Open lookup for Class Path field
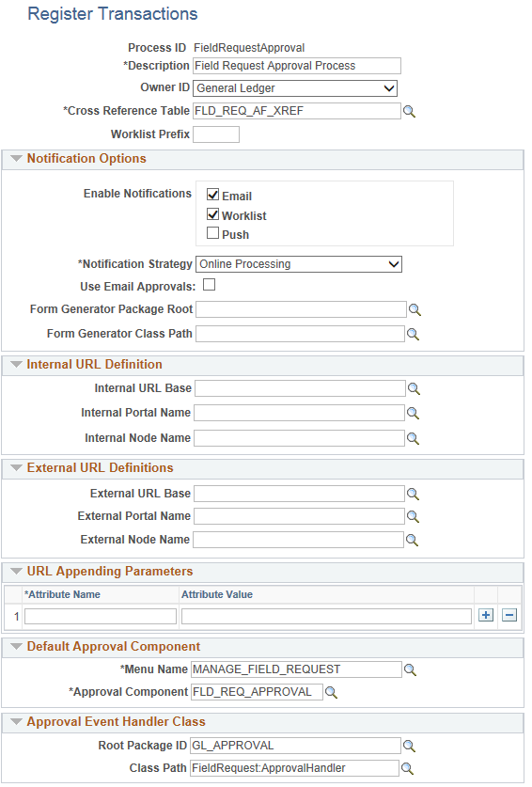This screenshot has height=787, width=532. point(407,768)
